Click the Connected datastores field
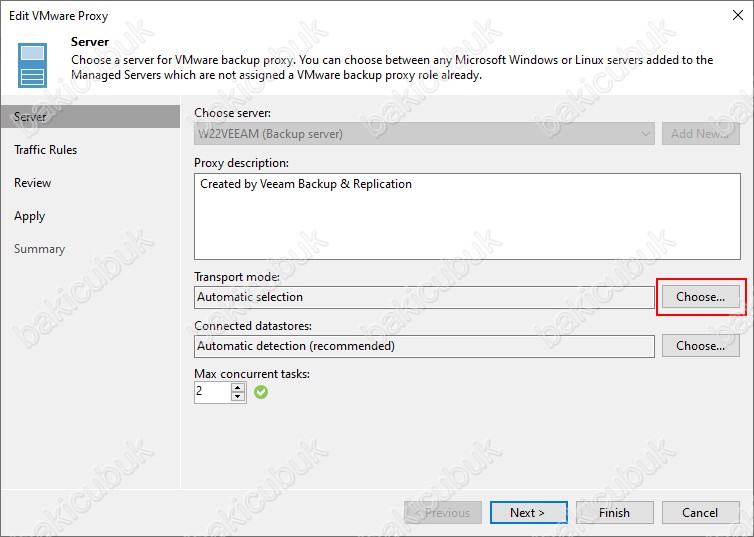 [x=424, y=346]
